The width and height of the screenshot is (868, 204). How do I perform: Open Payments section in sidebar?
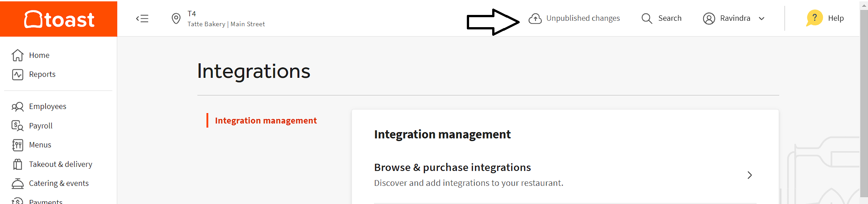point(46,201)
